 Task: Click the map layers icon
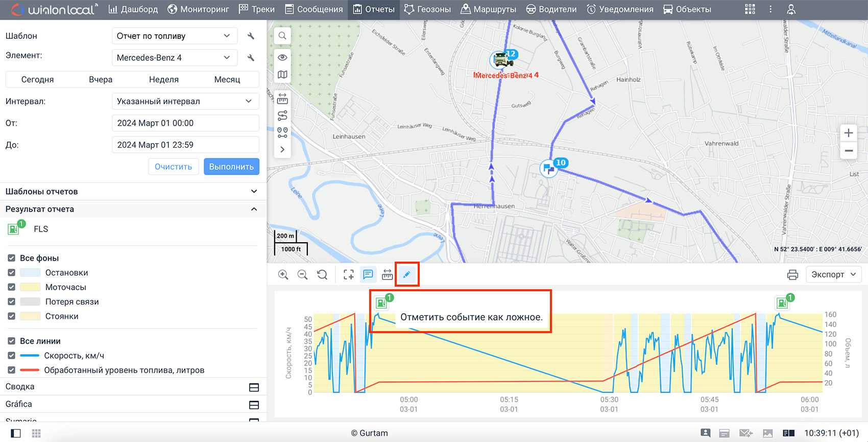tap(282, 75)
